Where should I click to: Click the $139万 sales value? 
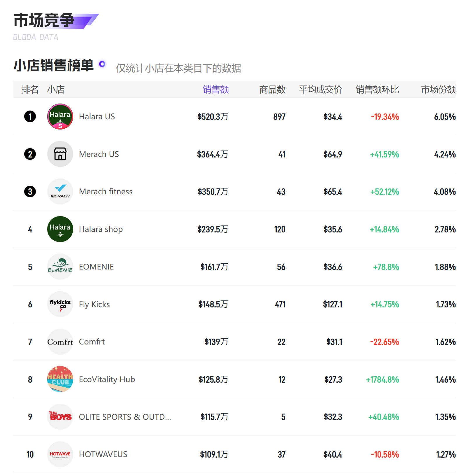pyautogui.click(x=217, y=342)
